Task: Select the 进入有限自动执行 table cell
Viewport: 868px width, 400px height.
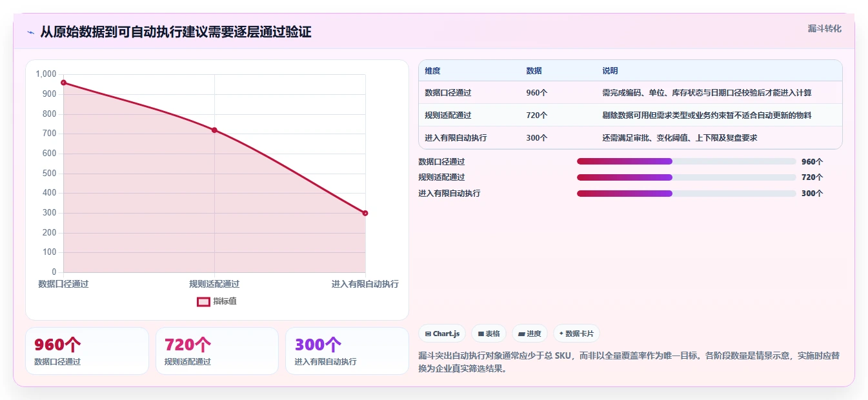Action: click(456, 138)
